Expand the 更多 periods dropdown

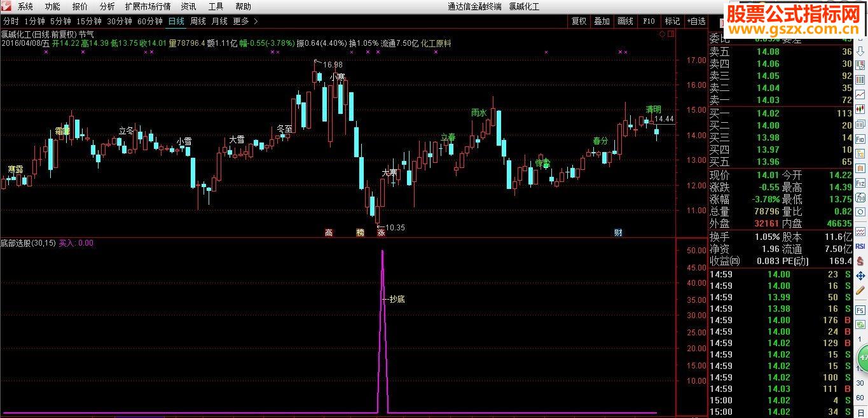(245, 21)
